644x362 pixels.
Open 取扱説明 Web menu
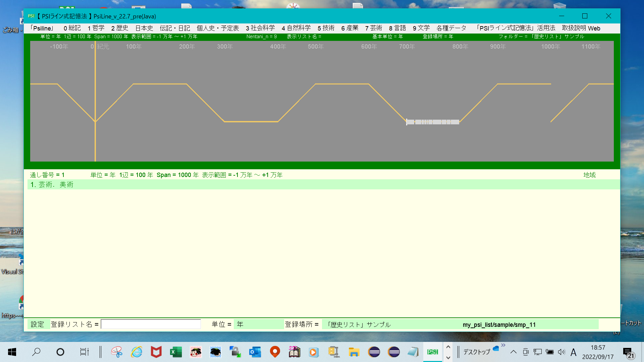pos(581,28)
